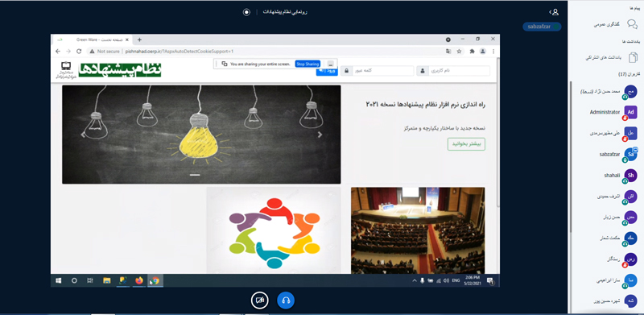Screen dimensions: 644x315
Task: Toggle the user list panel icon
Action: (x=555, y=12)
